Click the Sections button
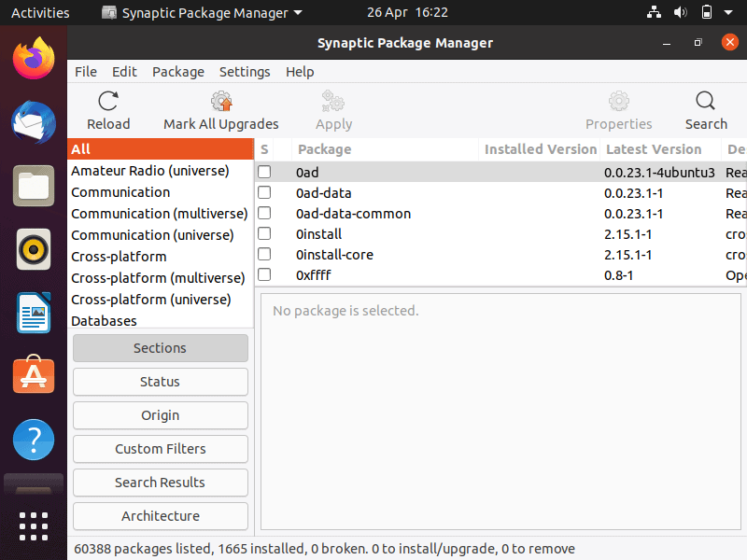This screenshot has height=560, width=747. click(160, 348)
